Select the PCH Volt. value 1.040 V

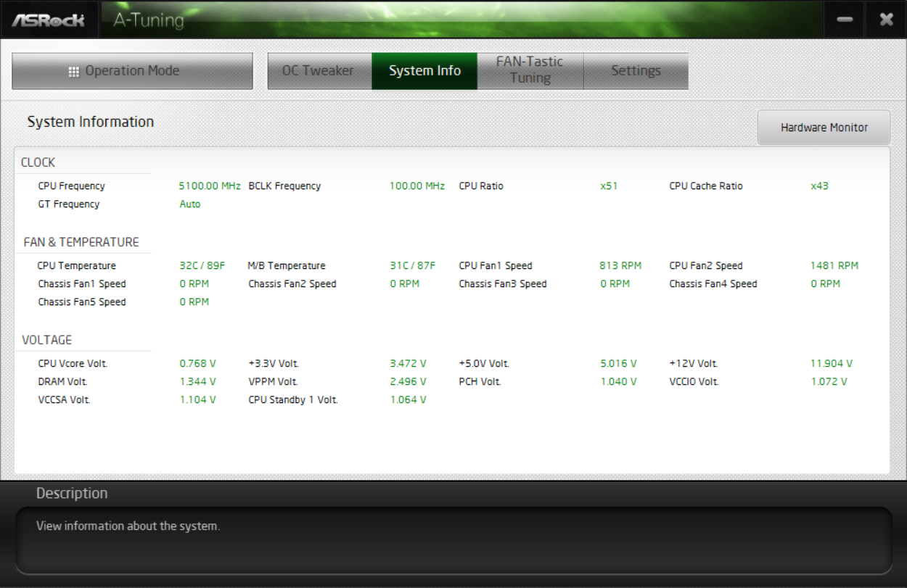[x=618, y=381]
